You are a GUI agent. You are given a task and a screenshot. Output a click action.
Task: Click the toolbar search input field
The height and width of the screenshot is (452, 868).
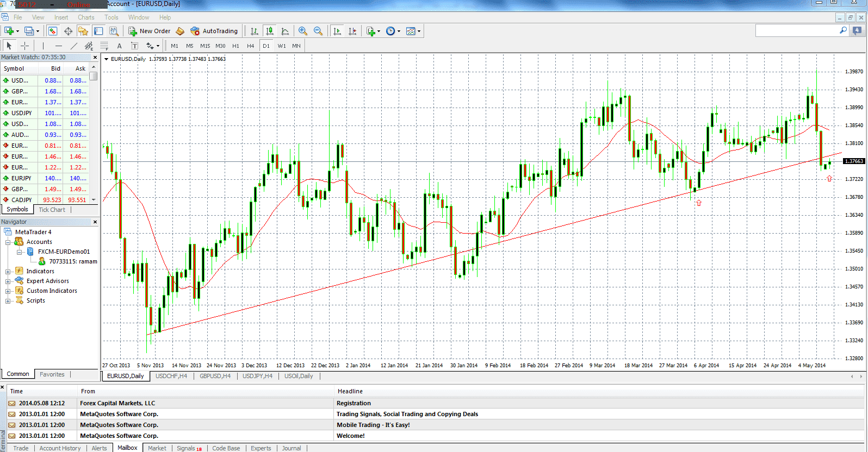[x=797, y=30]
